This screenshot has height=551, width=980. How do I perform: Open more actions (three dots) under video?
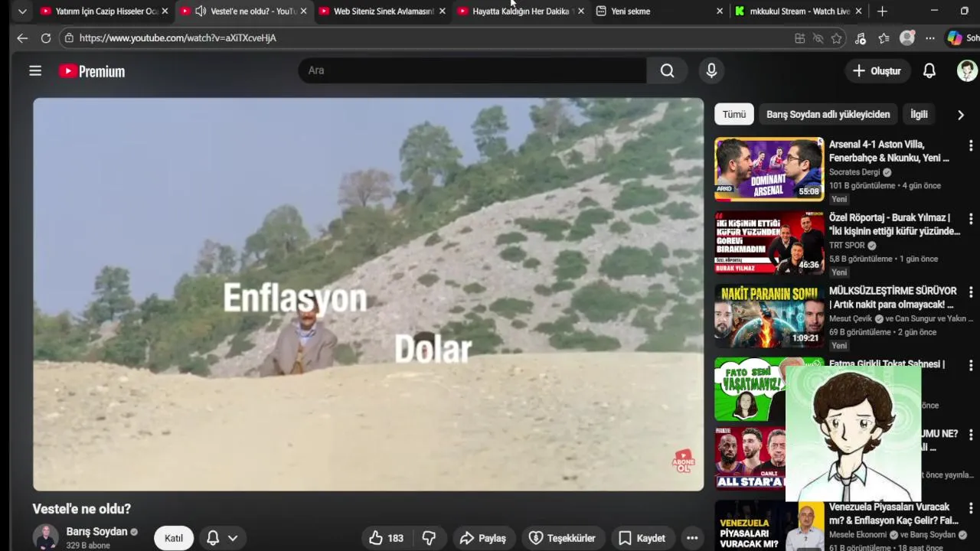[x=692, y=538]
